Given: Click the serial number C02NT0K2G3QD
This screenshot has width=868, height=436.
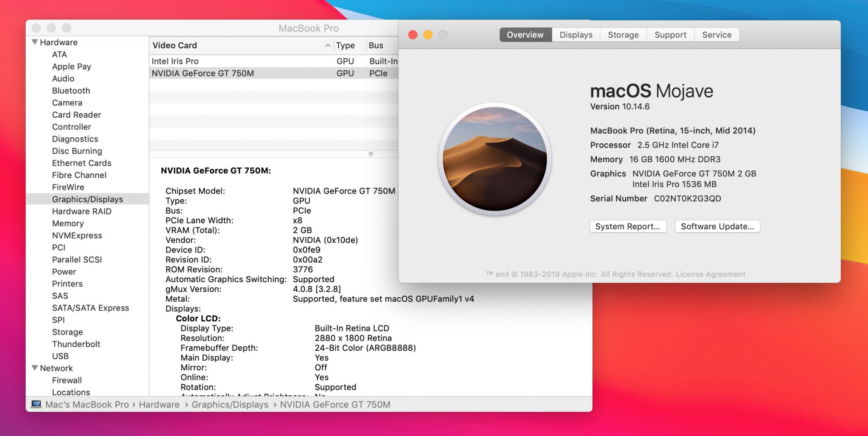Looking at the screenshot, I should (x=687, y=199).
